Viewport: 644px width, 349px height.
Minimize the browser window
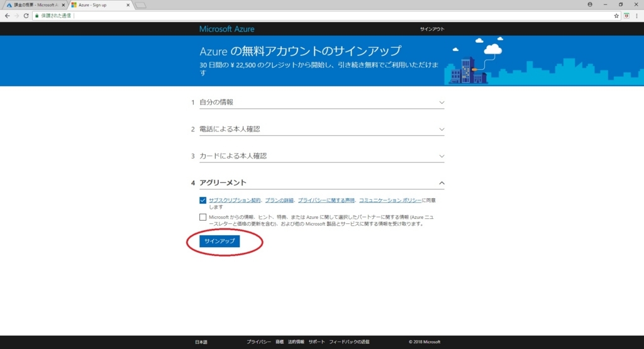tap(606, 4)
